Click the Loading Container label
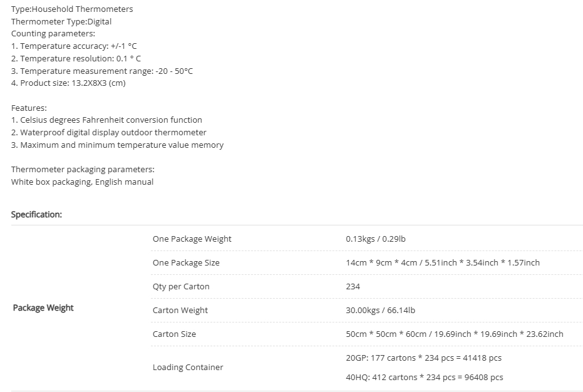This screenshot has width=583, height=392. [188, 367]
